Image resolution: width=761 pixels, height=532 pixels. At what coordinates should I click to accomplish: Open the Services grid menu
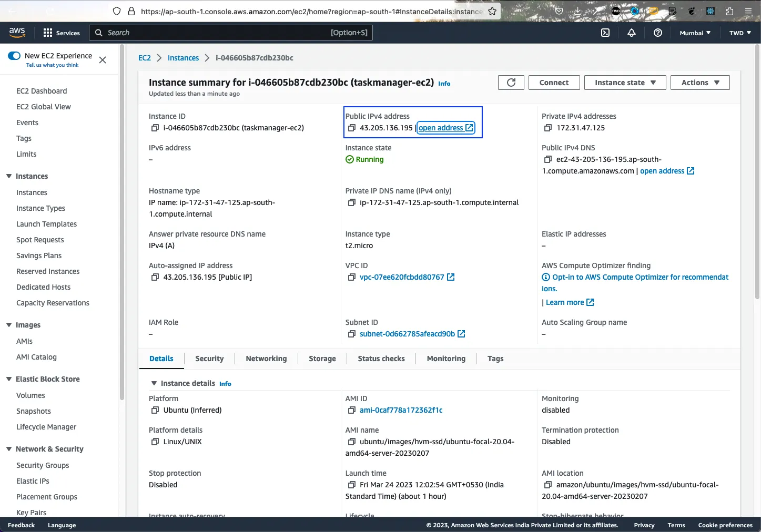point(62,33)
